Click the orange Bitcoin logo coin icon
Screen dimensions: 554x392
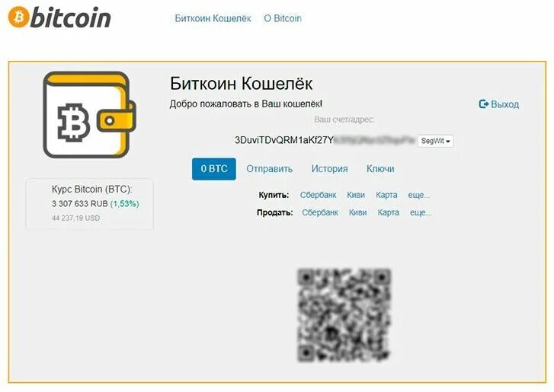19,17
